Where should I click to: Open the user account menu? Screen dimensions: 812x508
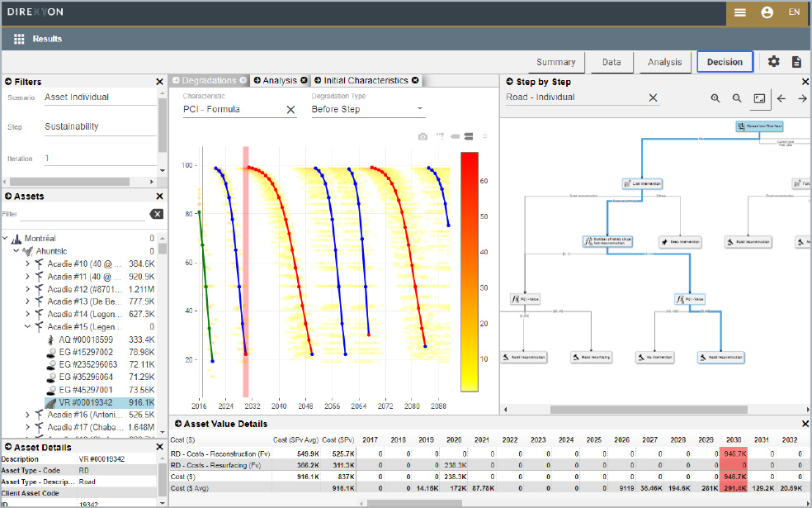click(x=767, y=13)
